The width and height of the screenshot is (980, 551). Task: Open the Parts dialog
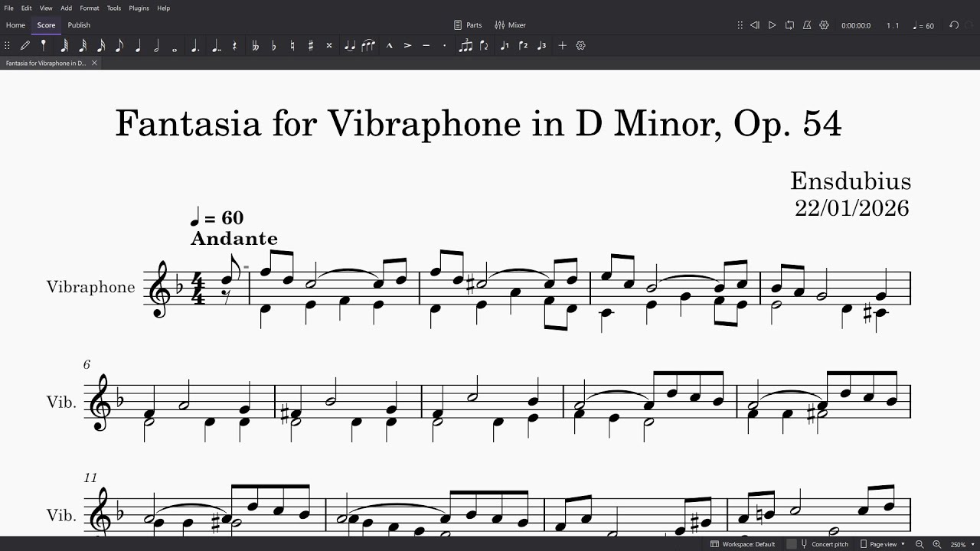coord(468,25)
